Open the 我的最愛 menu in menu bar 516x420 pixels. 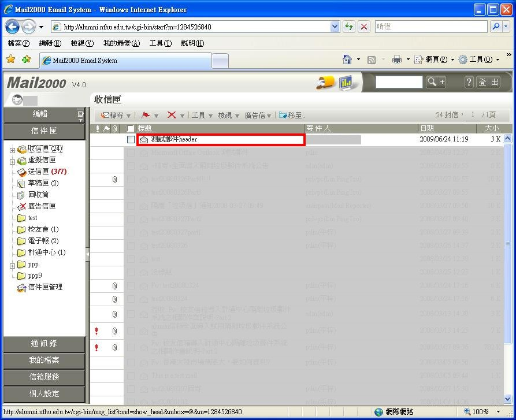coord(121,43)
